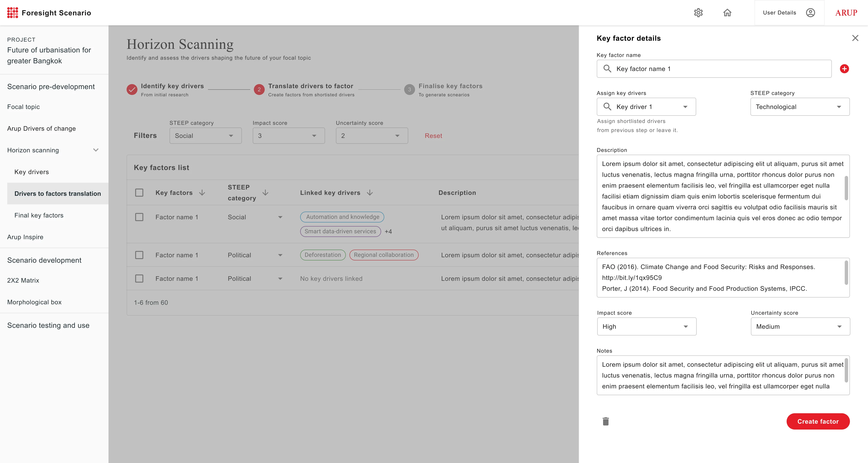Collapse the Horizon scanning sidebar section
868x463 pixels.
tap(96, 150)
